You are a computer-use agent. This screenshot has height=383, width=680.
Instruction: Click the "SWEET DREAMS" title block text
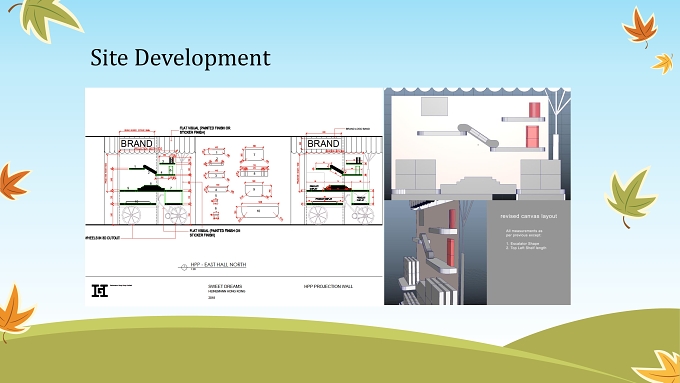225,286
